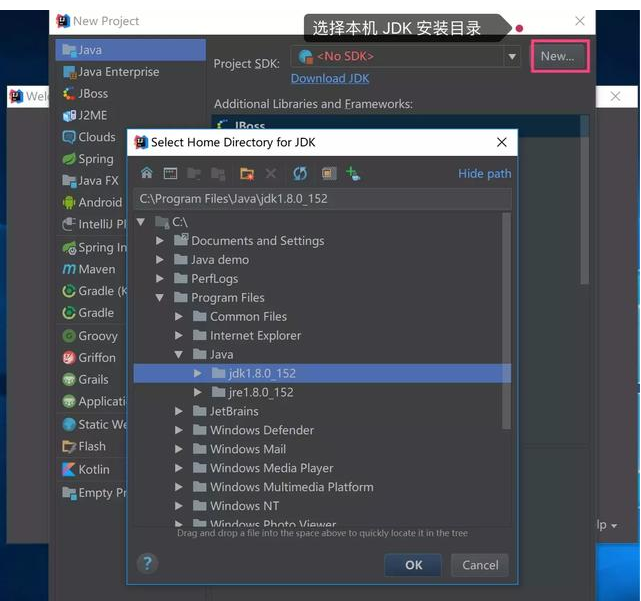The height and width of the screenshot is (601, 641).
Task: Select the jre1.8.0_152 folder
Action: [x=260, y=392]
